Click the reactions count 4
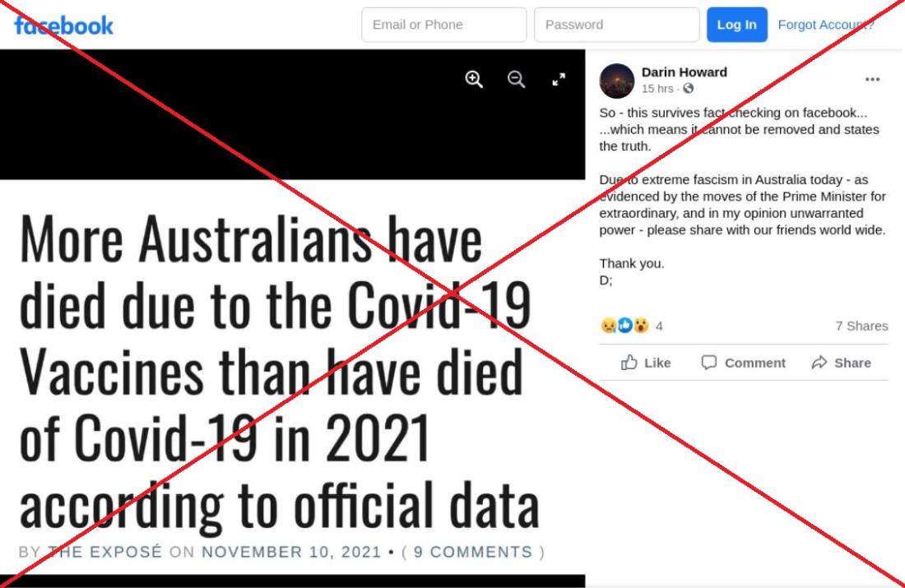905x588 pixels. [659, 326]
